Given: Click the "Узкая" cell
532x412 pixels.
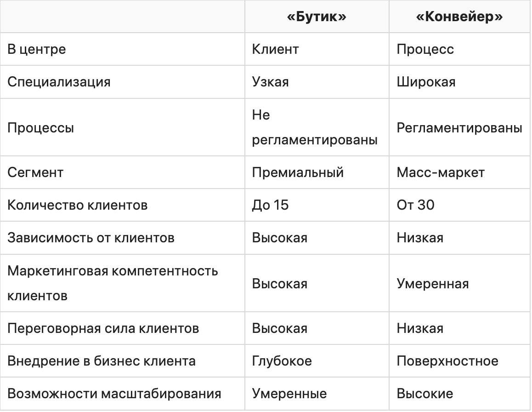Looking at the screenshot, I should [x=270, y=82].
